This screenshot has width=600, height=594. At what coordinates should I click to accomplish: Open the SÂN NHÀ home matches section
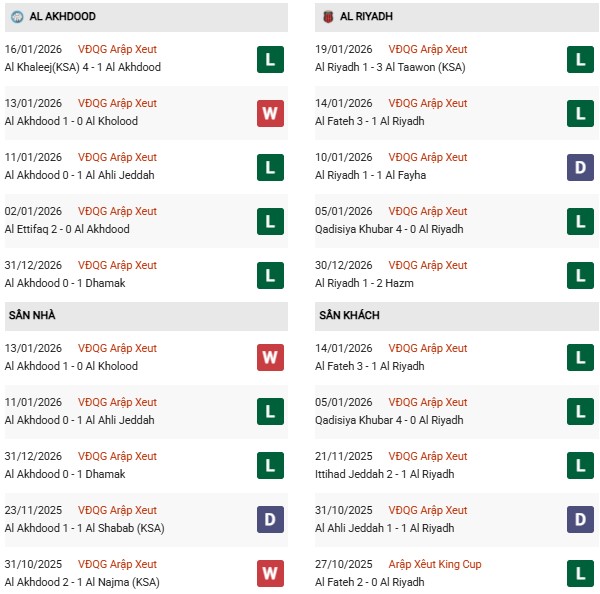click(x=32, y=316)
